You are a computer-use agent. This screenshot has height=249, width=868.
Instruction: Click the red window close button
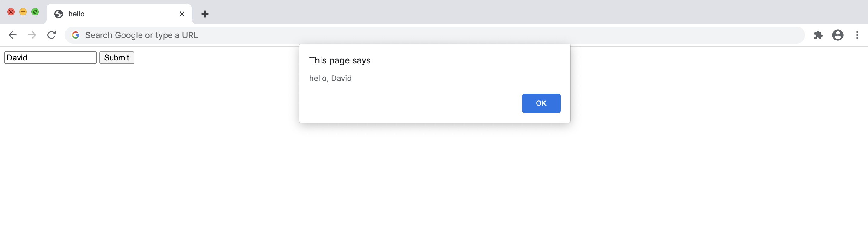(x=11, y=12)
